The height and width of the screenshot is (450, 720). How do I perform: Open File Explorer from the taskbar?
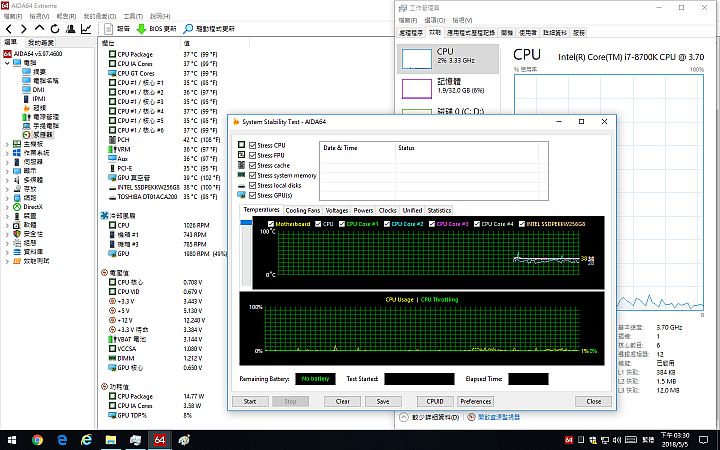tap(111, 440)
